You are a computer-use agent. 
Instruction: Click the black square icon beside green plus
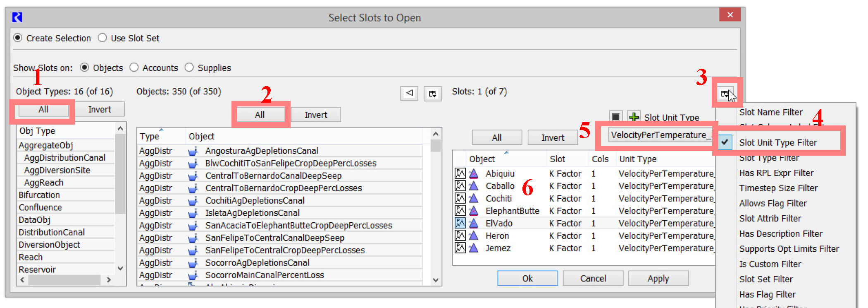coord(615,117)
